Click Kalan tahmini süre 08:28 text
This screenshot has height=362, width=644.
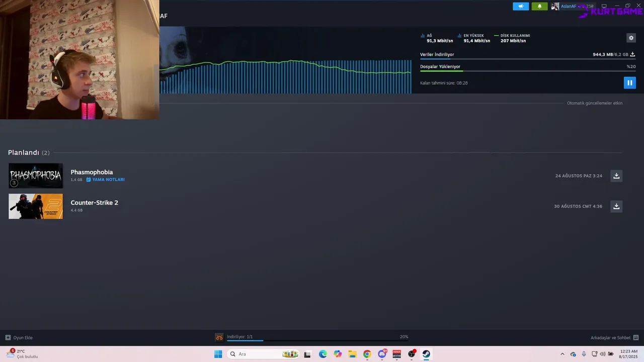[x=444, y=83]
